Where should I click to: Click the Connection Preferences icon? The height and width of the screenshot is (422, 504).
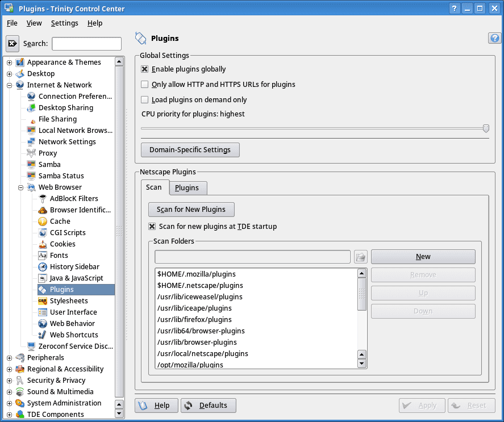tap(31, 96)
